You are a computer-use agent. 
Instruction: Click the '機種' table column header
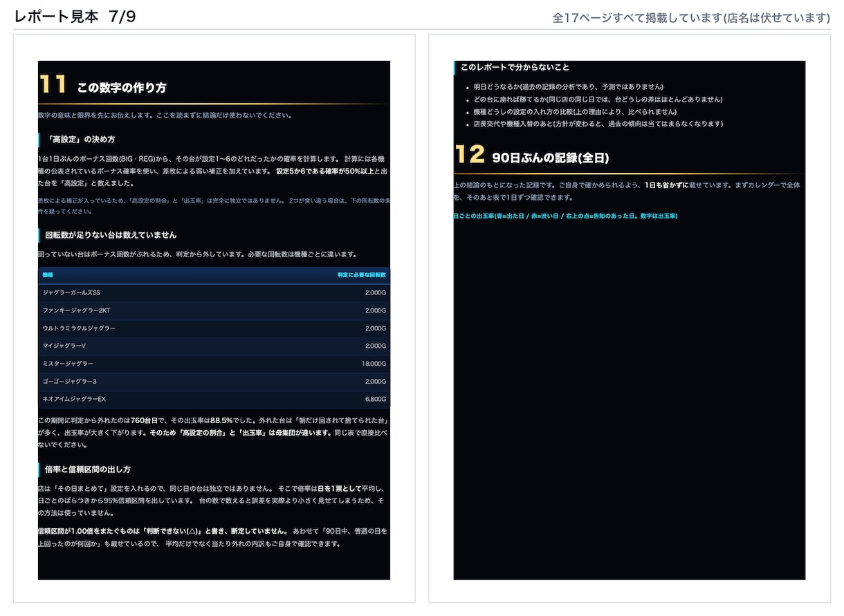point(48,275)
